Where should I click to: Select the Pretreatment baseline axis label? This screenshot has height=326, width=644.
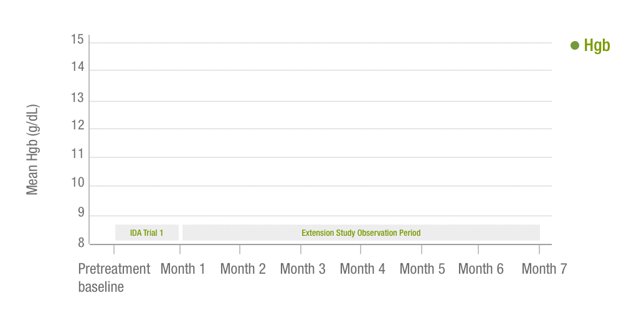pyautogui.click(x=114, y=277)
